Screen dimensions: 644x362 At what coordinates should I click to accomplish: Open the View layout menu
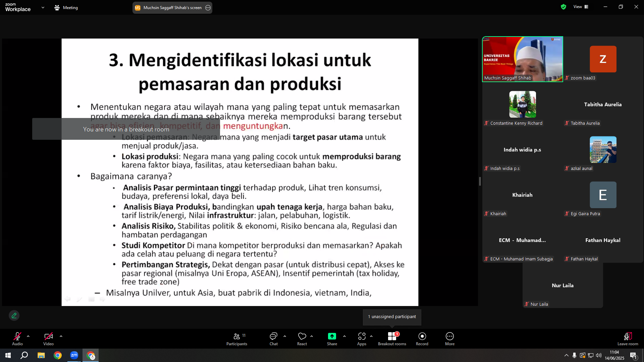(x=581, y=7)
